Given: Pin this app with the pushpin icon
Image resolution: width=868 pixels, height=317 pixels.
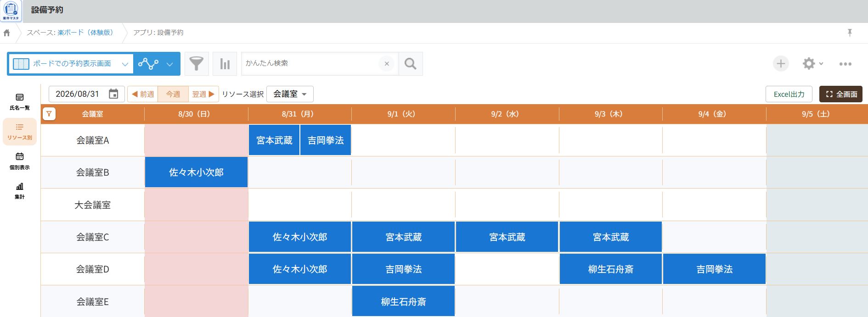Looking at the screenshot, I should (x=850, y=33).
